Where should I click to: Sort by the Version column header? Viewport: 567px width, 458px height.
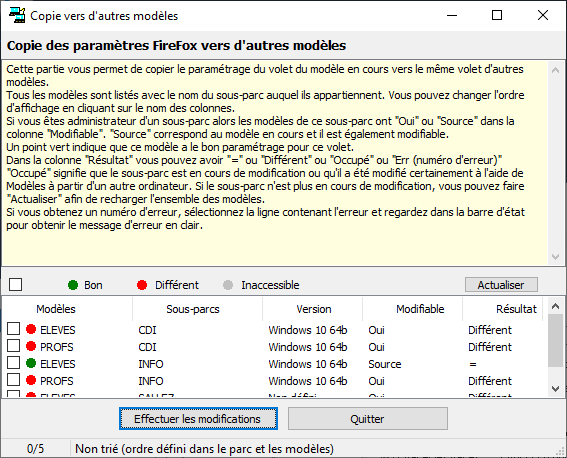pos(312,309)
